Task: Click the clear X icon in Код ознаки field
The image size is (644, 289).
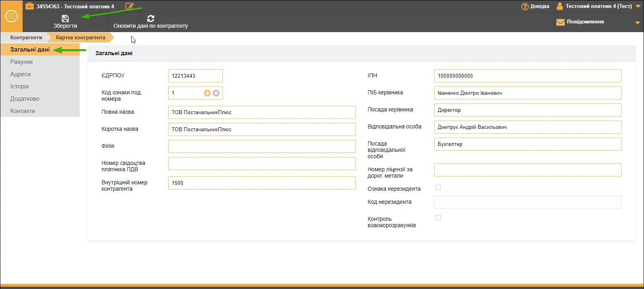Action: [x=216, y=93]
